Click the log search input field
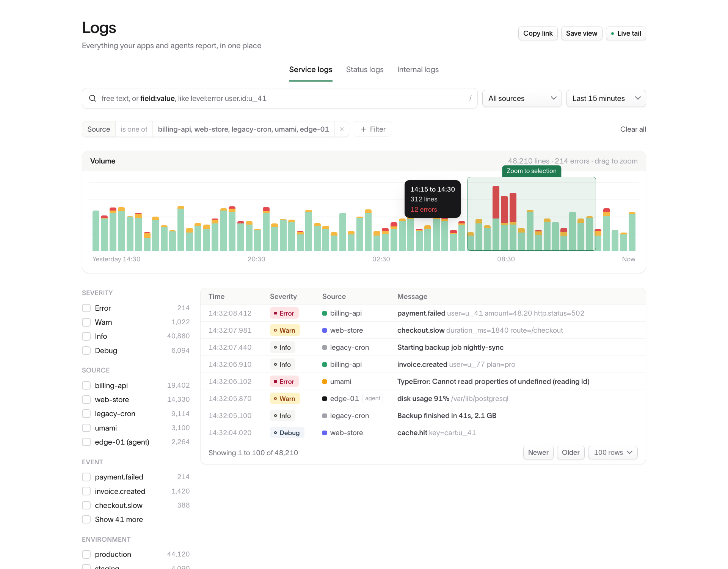The height and width of the screenshot is (569, 728). [279, 99]
